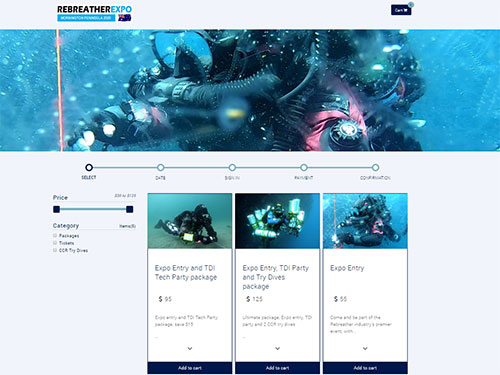Image resolution: width=500 pixels, height=375 pixels.
Task: Add Expo Entry and TDI Tech Party package to cart
Action: [x=190, y=368]
